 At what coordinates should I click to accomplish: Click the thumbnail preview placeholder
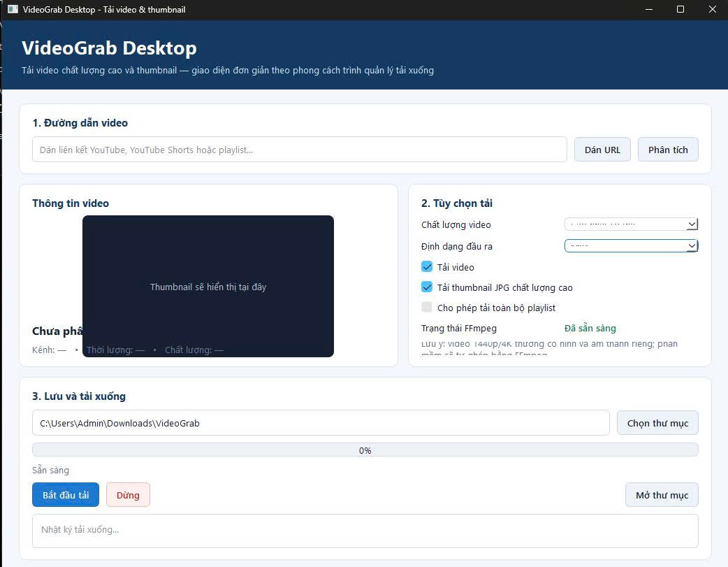point(208,286)
